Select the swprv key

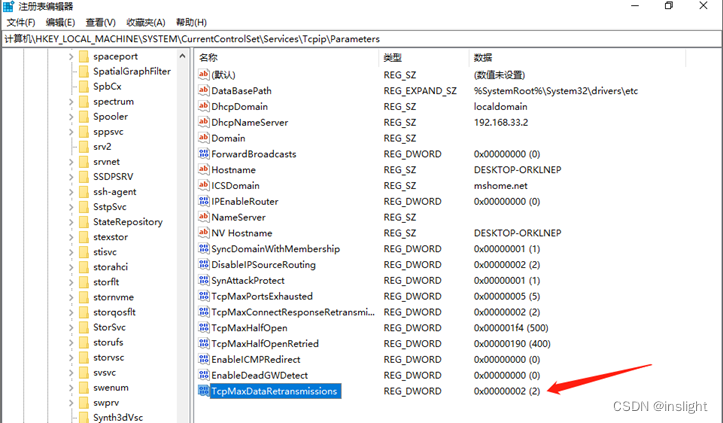(x=106, y=403)
